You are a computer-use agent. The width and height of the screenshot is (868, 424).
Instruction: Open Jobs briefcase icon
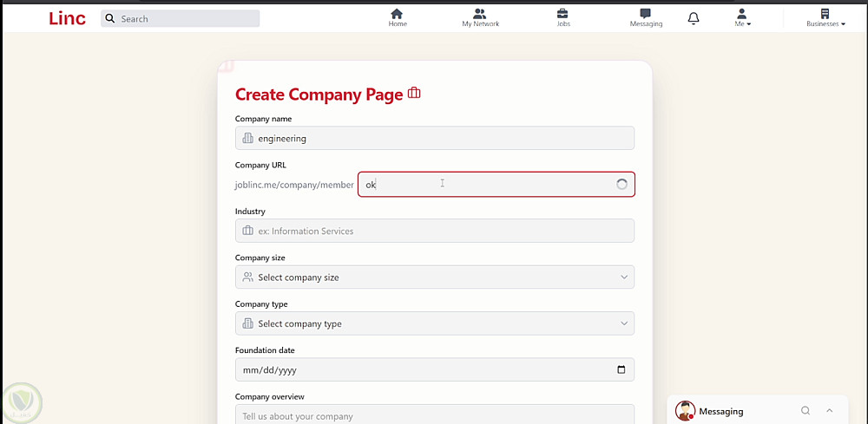point(563,15)
